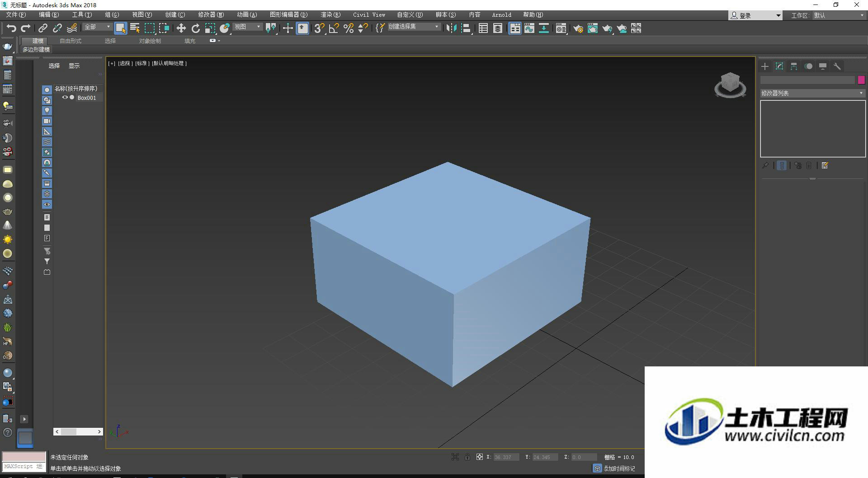Click the Undo arrow icon
Viewport: 868px width, 478px height.
11,28
